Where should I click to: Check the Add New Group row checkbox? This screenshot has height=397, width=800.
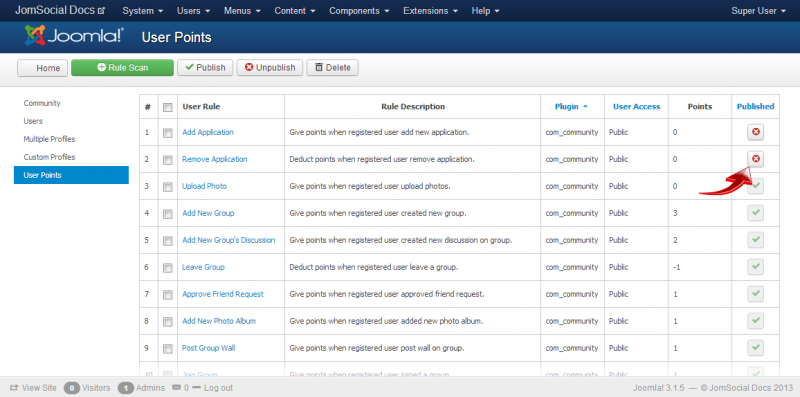pyautogui.click(x=167, y=214)
